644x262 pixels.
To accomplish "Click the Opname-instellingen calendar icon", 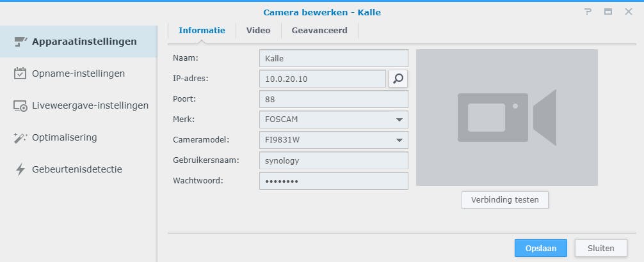I will (x=20, y=73).
